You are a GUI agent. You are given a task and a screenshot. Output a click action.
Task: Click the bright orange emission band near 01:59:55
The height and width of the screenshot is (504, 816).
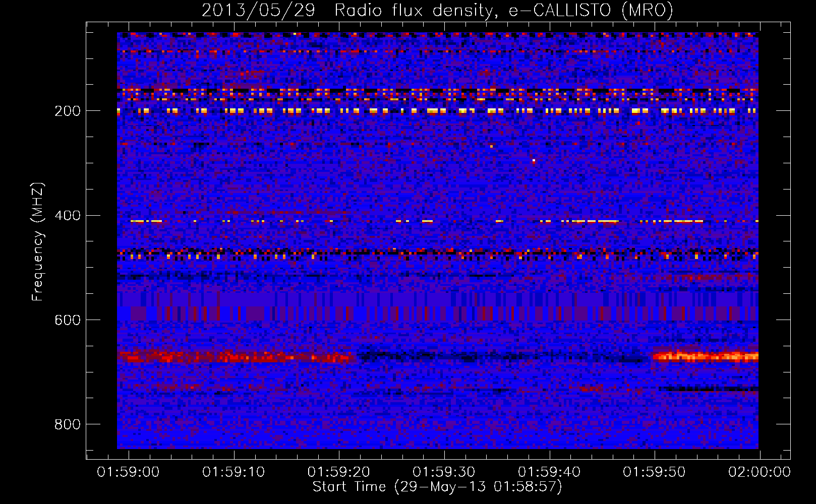(706, 356)
